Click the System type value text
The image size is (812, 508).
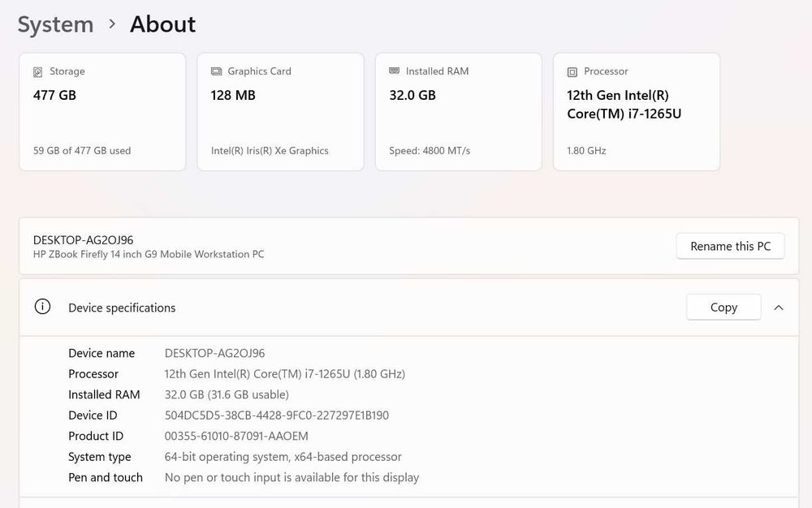click(283, 457)
